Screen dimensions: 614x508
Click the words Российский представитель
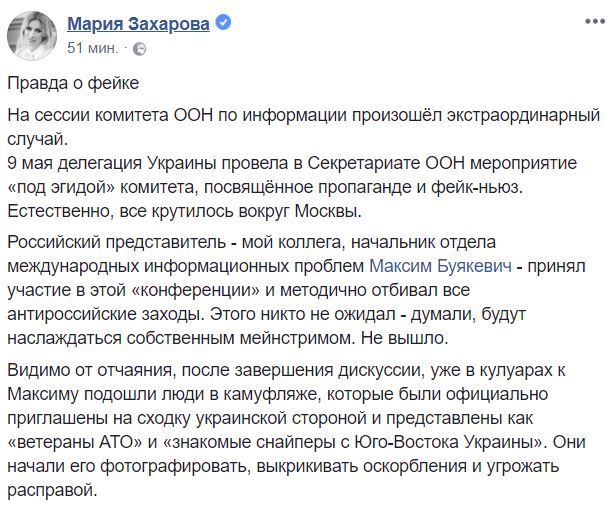coord(116,242)
